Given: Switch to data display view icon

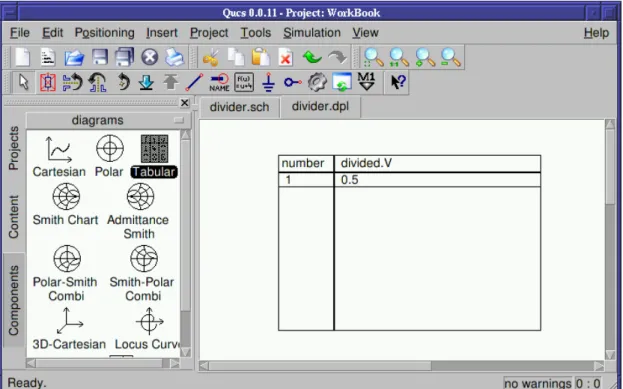Looking at the screenshot, I should (x=342, y=83).
